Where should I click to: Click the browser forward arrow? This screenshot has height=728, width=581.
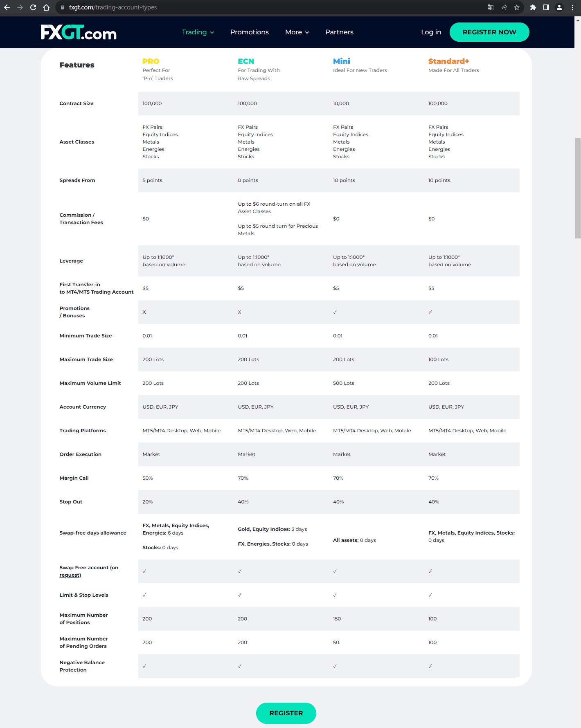pos(20,7)
